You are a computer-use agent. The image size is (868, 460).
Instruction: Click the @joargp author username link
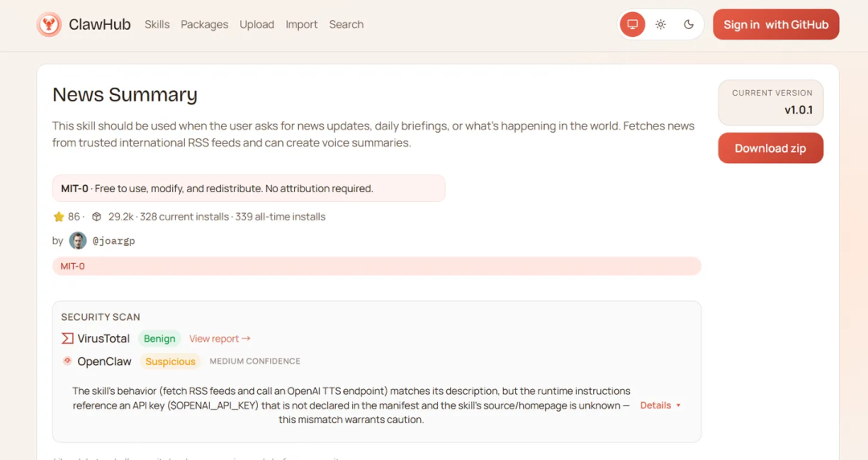coord(113,240)
